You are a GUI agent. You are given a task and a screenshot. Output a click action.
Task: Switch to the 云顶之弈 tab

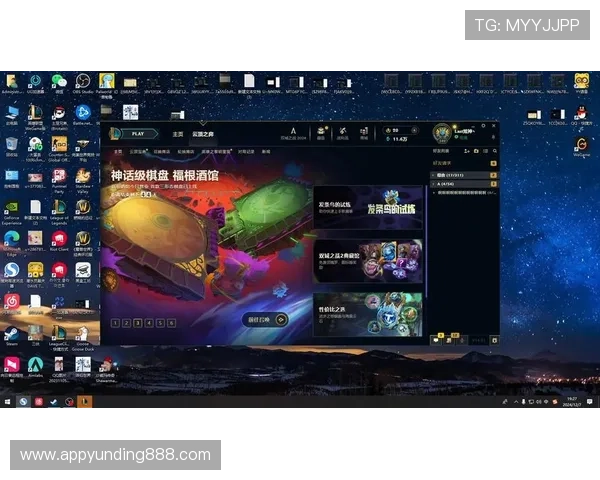point(202,133)
